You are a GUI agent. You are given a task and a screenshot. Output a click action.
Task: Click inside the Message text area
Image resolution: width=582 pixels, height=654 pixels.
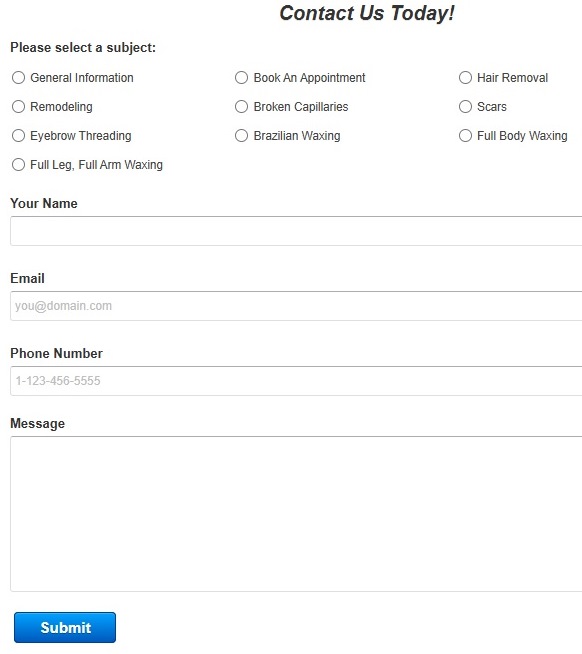click(296, 514)
